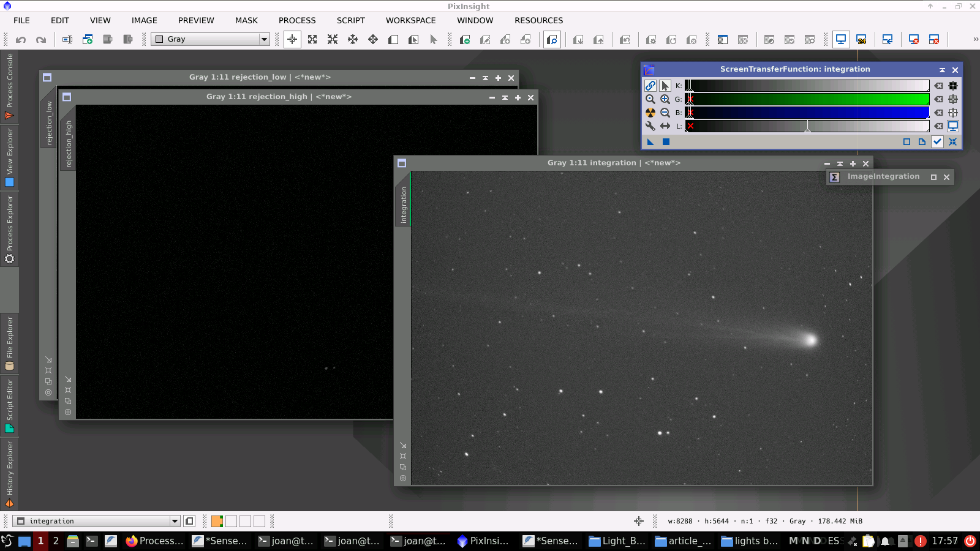The width and height of the screenshot is (980, 551).
Task: Open the PROCESS menu
Action: 297,20
